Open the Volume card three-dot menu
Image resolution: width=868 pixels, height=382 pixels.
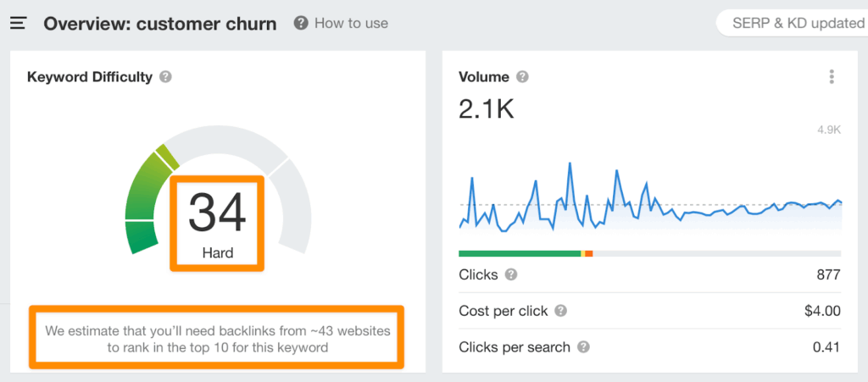832,77
